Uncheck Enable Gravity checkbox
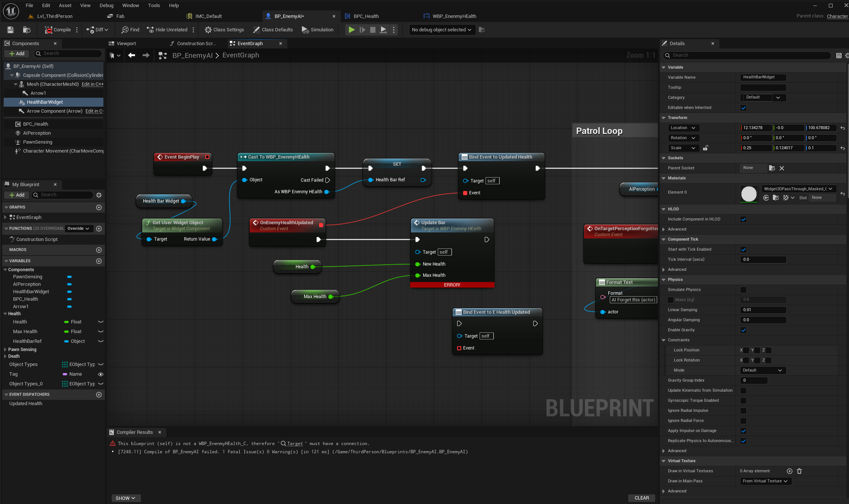This screenshot has width=849, height=504. point(743,330)
